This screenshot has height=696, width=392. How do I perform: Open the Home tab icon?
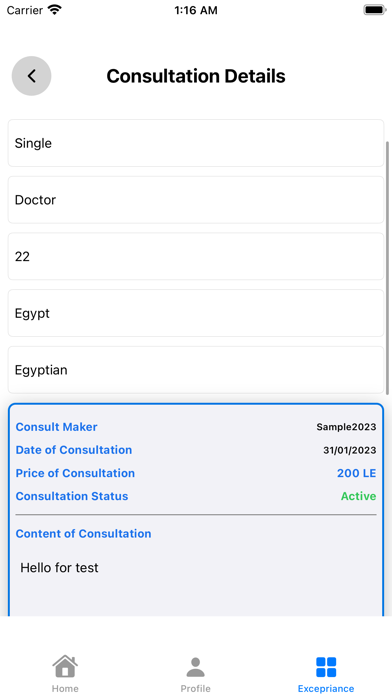(65, 666)
